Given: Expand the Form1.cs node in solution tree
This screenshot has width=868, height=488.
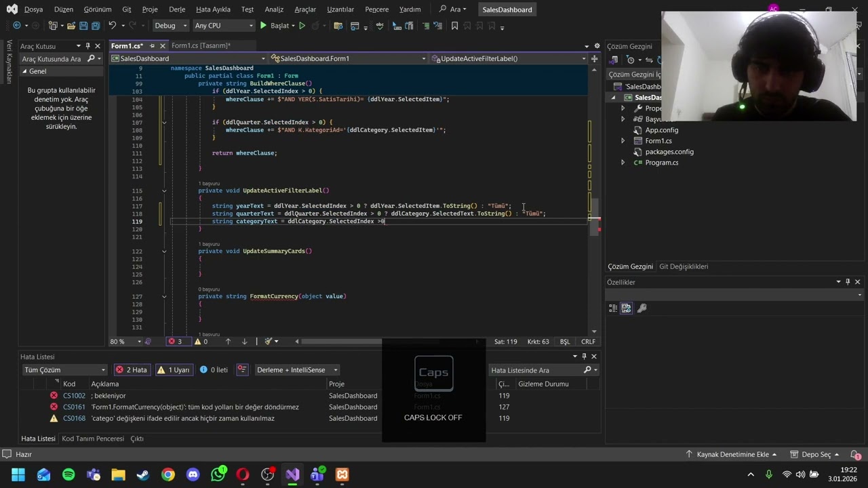Looking at the screenshot, I should click(x=623, y=141).
